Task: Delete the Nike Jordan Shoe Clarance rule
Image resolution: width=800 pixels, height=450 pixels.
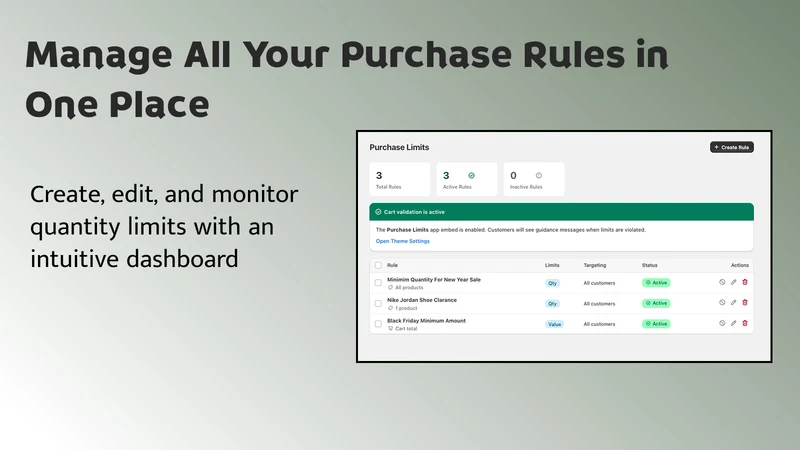Action: pyautogui.click(x=745, y=303)
